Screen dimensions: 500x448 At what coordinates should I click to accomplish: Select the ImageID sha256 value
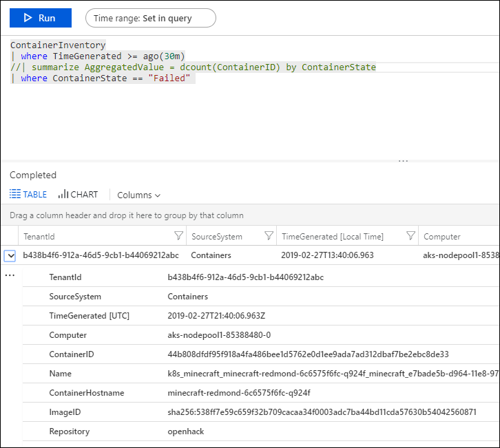(x=322, y=412)
